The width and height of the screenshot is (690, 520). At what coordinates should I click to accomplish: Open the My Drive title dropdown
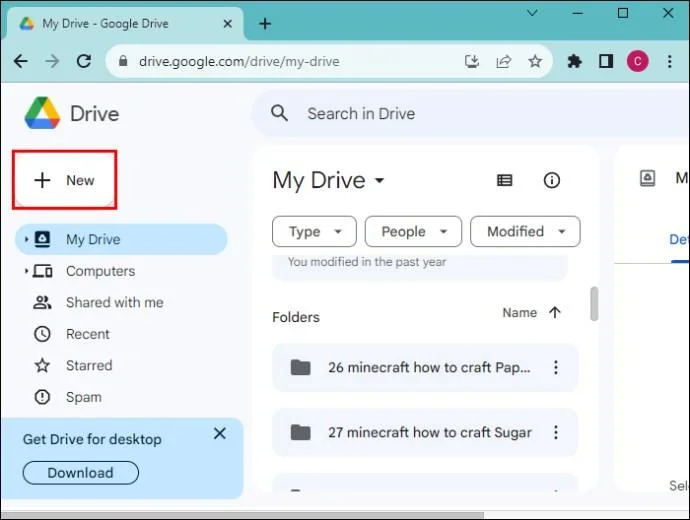[x=328, y=180]
